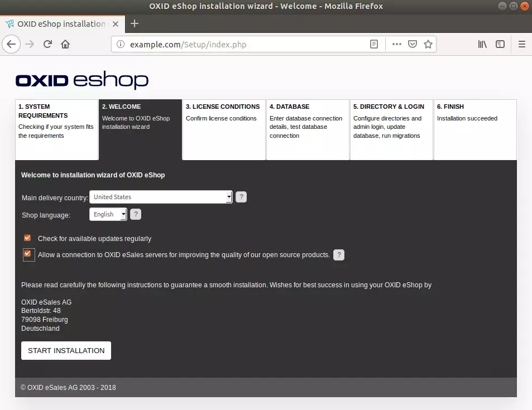
Task: Click the copyright '© OXID eSales AG 2003 - 2018' text
Action: click(68, 387)
